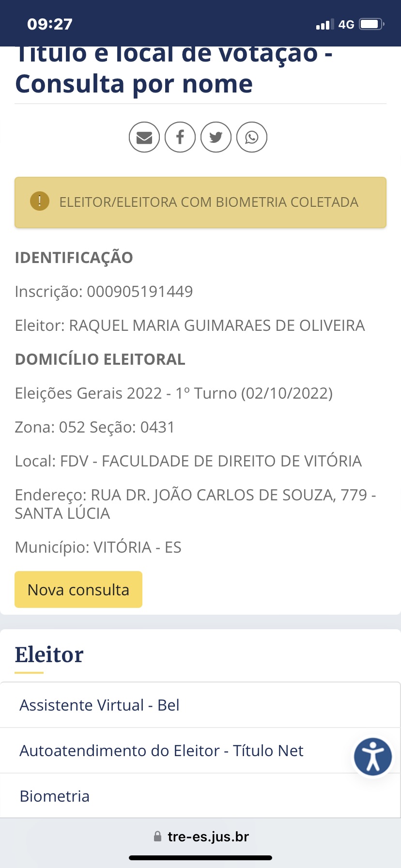
Task: Tap the biometria warning exclamation icon
Action: [40, 201]
